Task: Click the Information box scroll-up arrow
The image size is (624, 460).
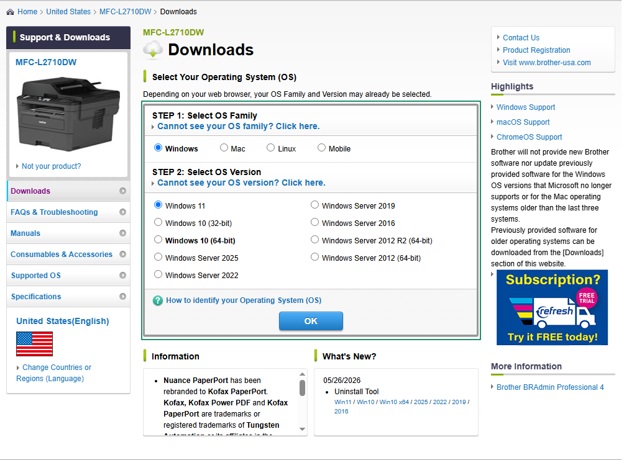Action: point(302,374)
